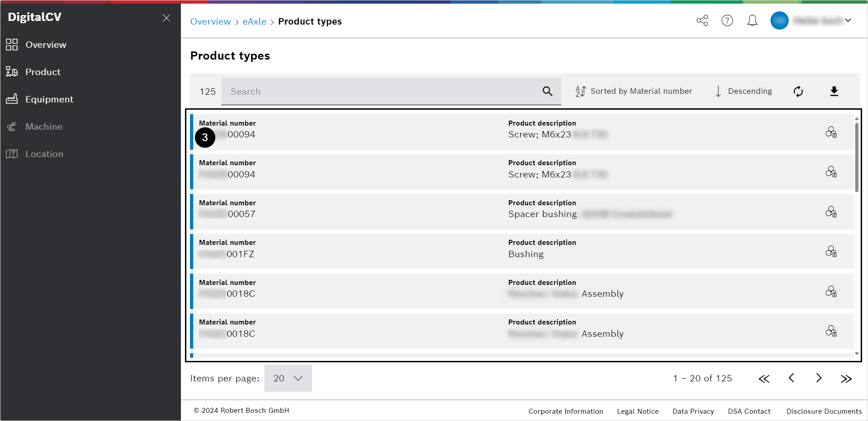This screenshot has height=421, width=868.
Task: Click the refresh list icon
Action: 798,91
